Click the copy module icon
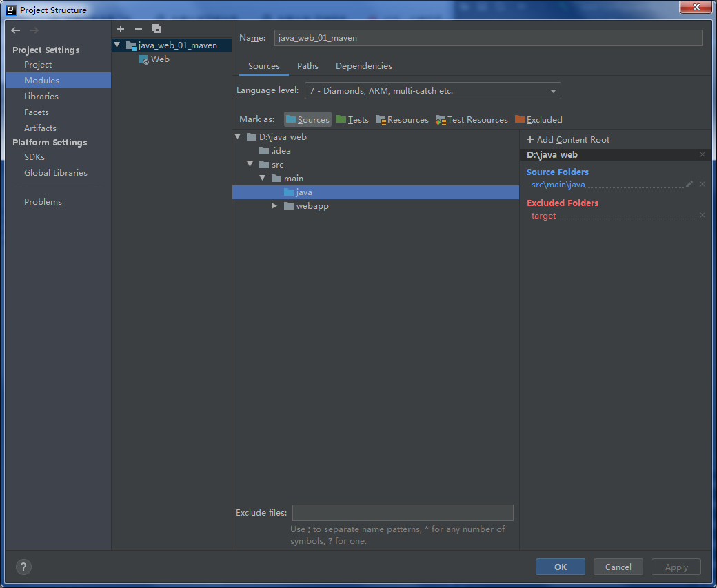Image resolution: width=717 pixels, height=588 pixels. pos(156,29)
